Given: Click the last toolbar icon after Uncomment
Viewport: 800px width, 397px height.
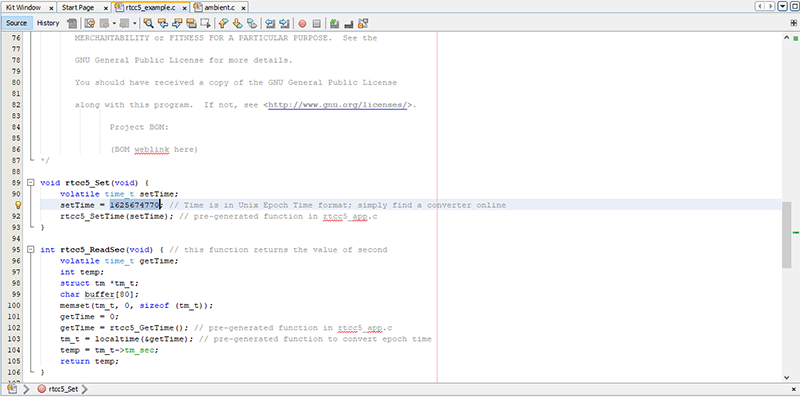Looking at the screenshot, I should [x=363, y=23].
